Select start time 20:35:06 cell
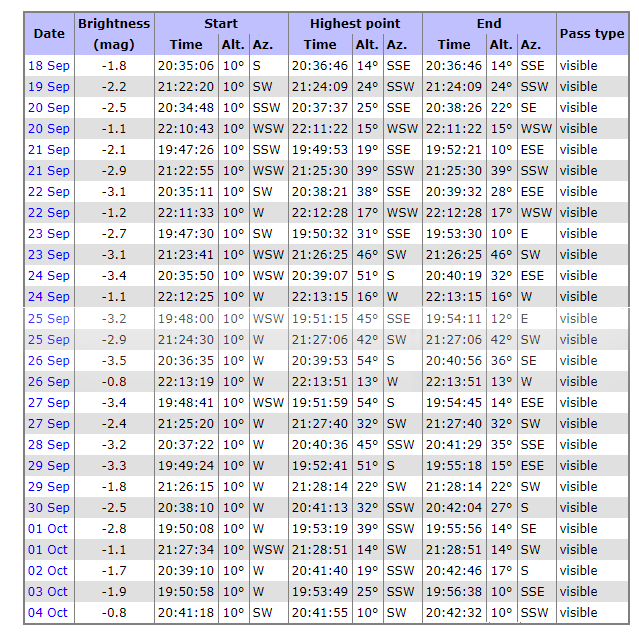The image size is (639, 636). point(186,66)
